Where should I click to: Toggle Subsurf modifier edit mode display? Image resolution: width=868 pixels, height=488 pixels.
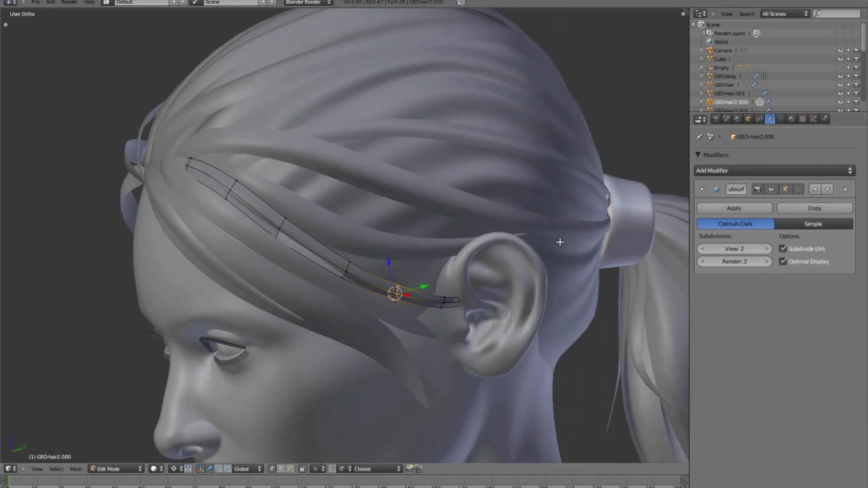point(785,189)
